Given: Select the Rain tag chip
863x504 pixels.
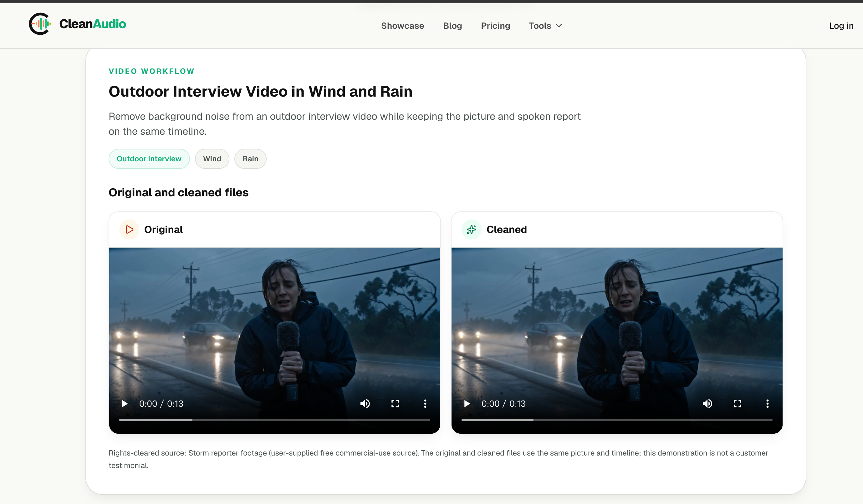Looking at the screenshot, I should pyautogui.click(x=250, y=159).
